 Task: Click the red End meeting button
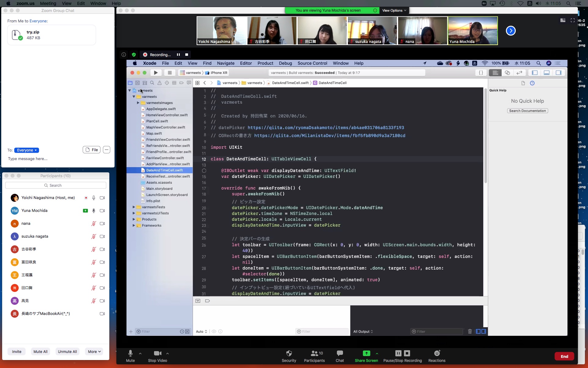[x=564, y=356]
